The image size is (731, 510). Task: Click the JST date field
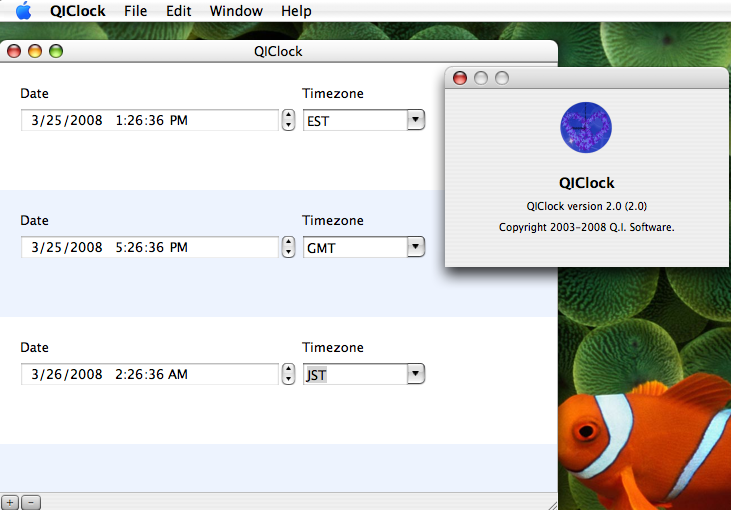click(150, 374)
